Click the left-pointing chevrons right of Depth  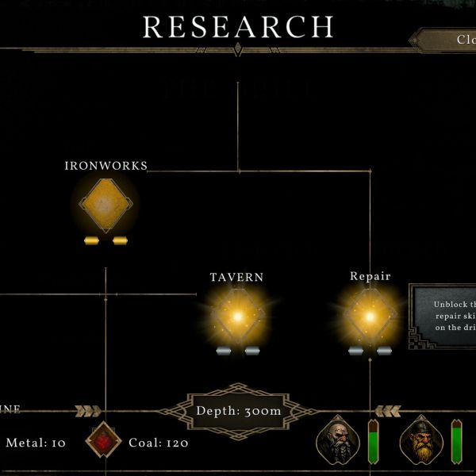[x=387, y=410]
